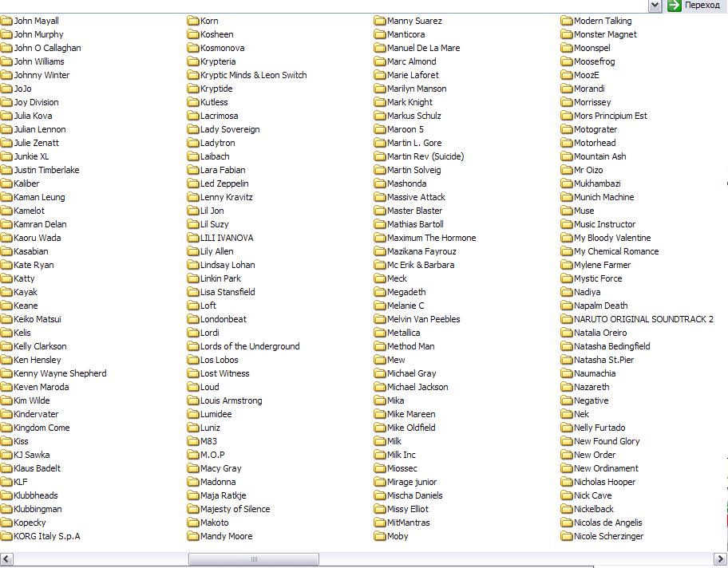Click the Johnny Winter folder name
Screen dimensions: 728x568
pyautogui.click(x=42, y=75)
